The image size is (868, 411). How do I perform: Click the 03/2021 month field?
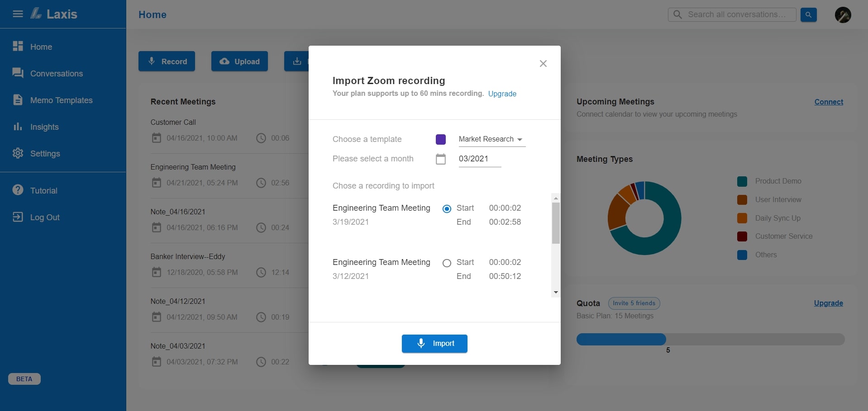[x=480, y=159]
